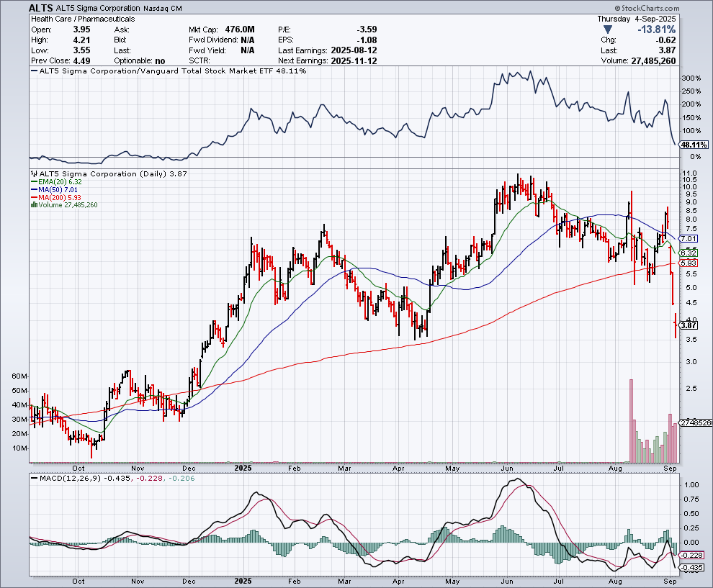Click the candlestick icon beside ALT5 Sigma (Daily)
The width and height of the screenshot is (713, 588).
pos(34,174)
